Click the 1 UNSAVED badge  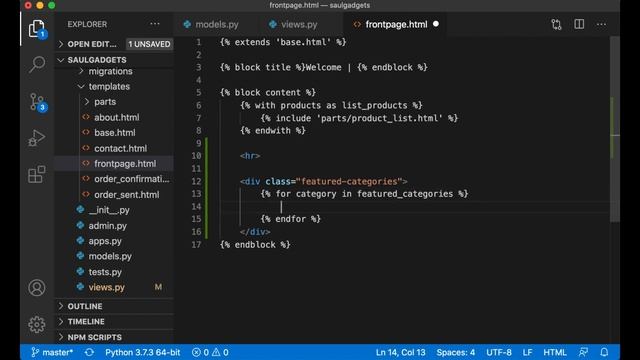point(149,44)
